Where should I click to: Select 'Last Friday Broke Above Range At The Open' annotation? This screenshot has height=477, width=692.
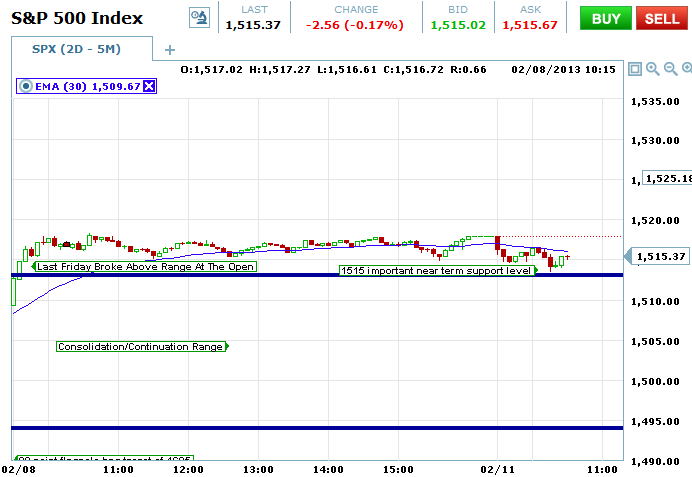click(145, 267)
